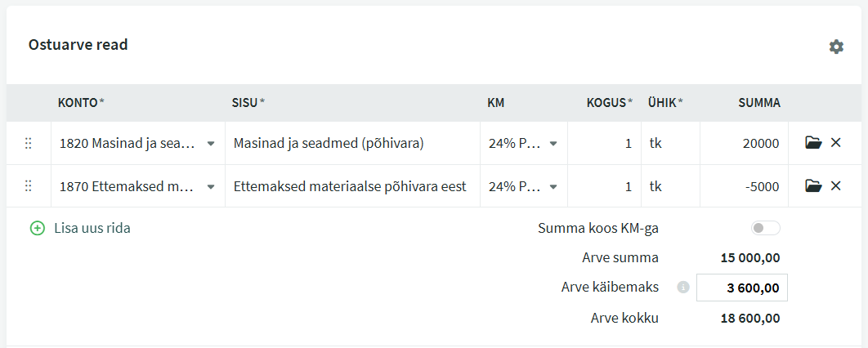Grab the drag handle of the second row

(29, 186)
